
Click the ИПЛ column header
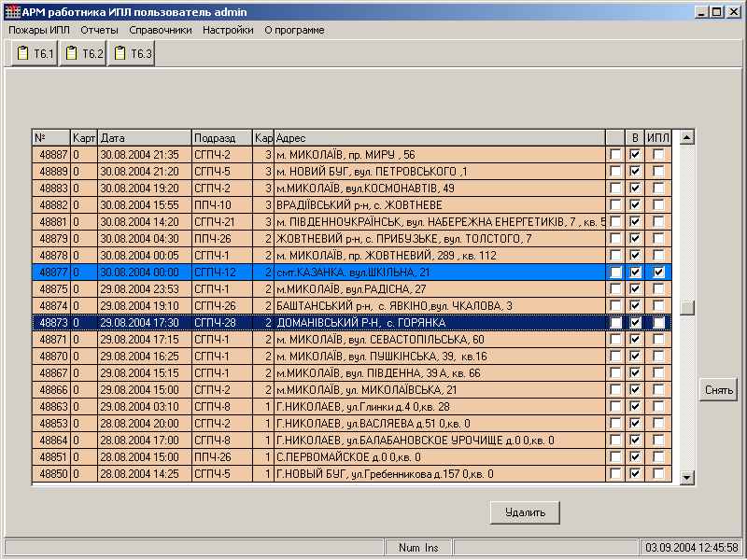[x=658, y=137]
